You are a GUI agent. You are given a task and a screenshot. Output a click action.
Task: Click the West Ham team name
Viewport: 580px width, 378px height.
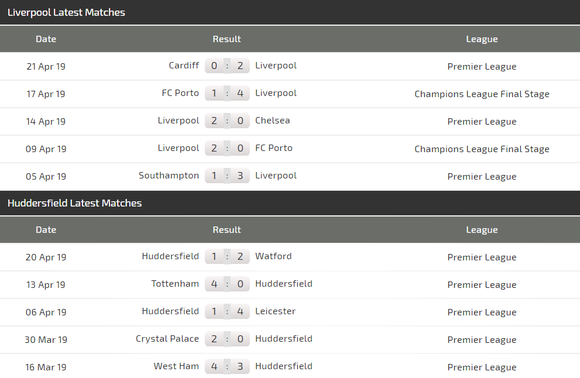point(176,366)
